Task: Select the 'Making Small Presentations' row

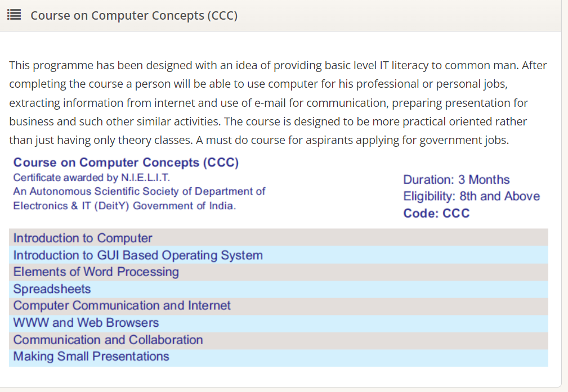Action: click(91, 357)
